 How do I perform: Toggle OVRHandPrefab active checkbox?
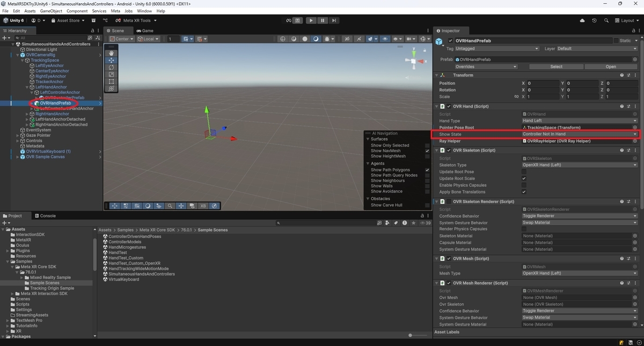click(451, 41)
